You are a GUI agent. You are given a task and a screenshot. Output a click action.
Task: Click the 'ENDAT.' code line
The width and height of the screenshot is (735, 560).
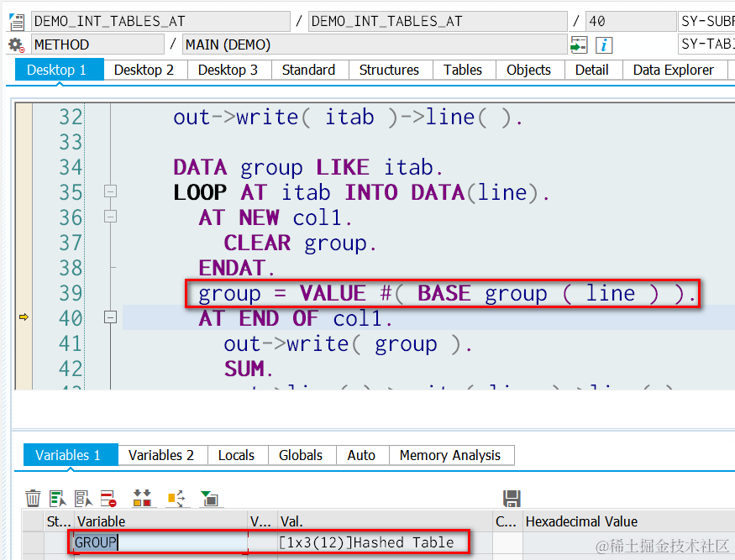pos(237,269)
